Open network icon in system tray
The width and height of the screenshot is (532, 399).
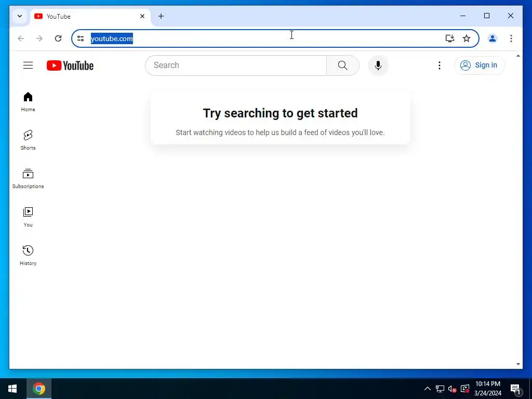[x=440, y=389]
